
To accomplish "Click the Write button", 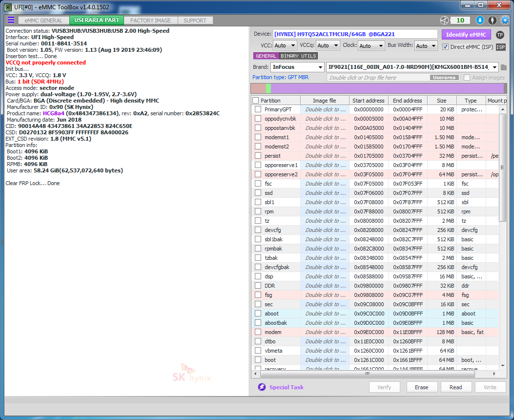I will tap(490, 387).
